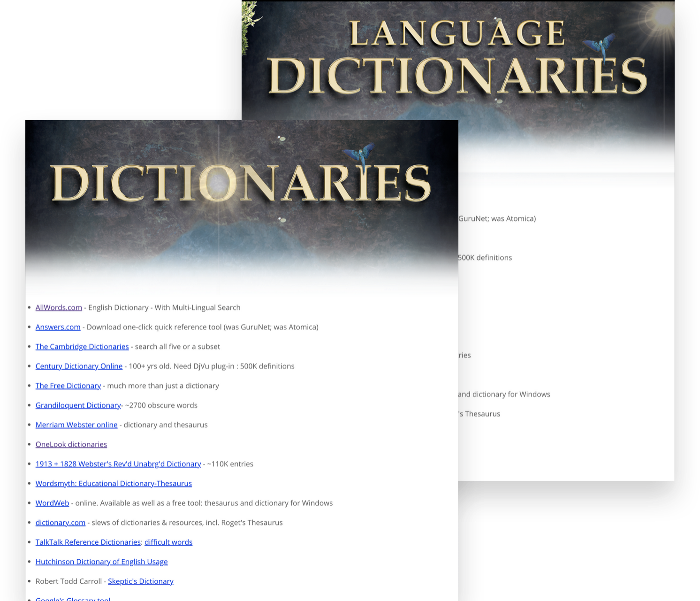The image size is (700, 601).
Task: Visit Wordsmyth Educational Dictionary-Thesaurus link
Action: tap(114, 484)
